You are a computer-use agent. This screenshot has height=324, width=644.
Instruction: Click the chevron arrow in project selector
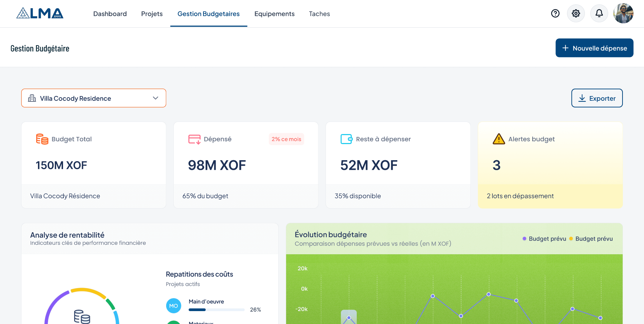pos(155,98)
